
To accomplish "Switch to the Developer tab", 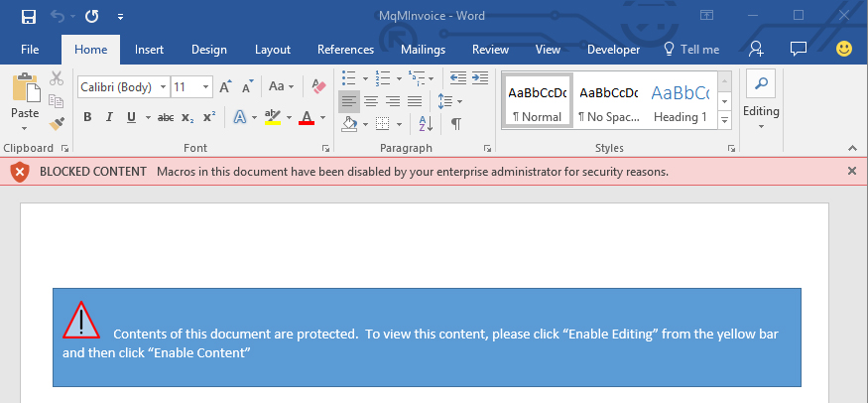I will (x=614, y=50).
